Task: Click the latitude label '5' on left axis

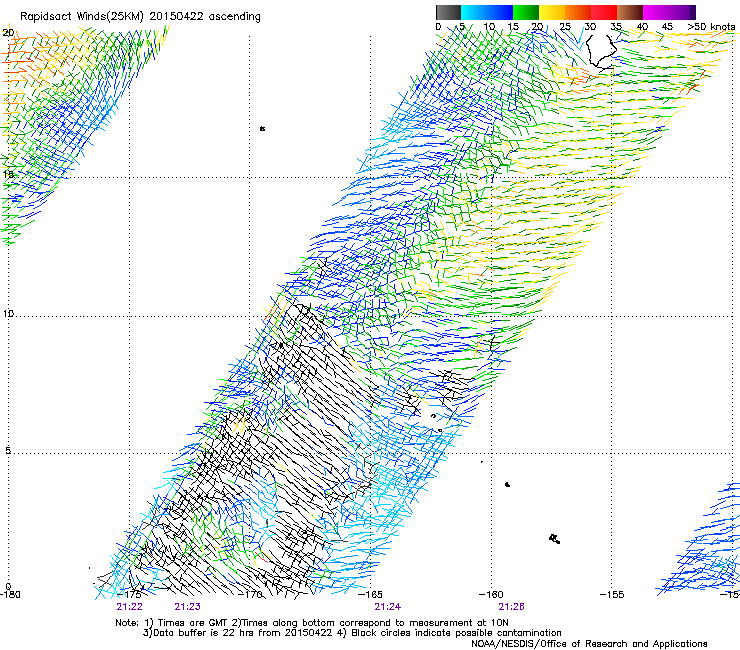Action: pyautogui.click(x=8, y=450)
